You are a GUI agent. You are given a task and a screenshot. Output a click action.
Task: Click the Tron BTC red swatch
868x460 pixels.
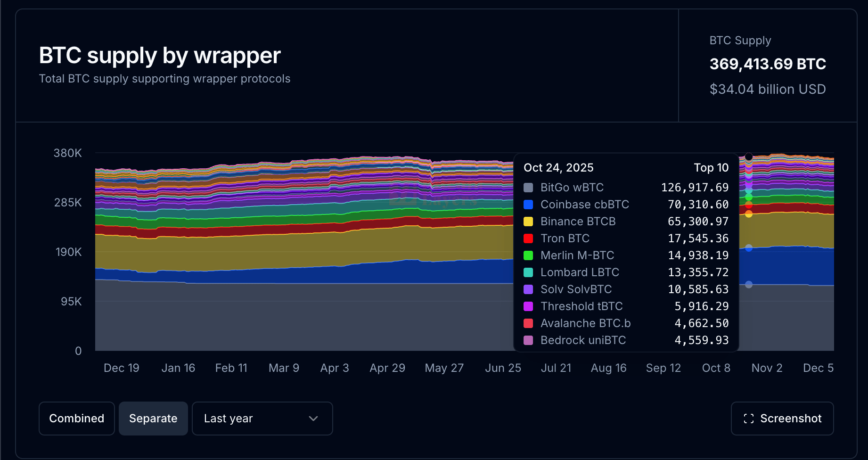(528, 238)
